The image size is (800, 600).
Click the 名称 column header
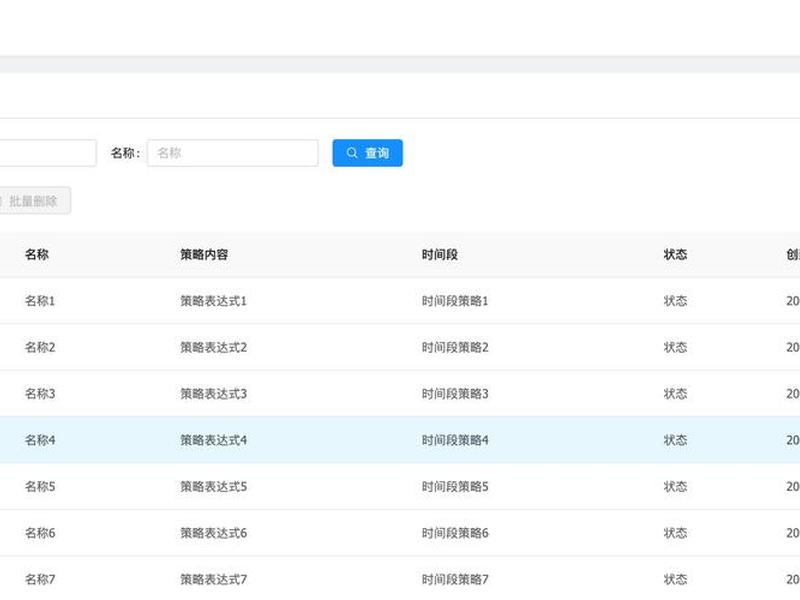(37, 254)
